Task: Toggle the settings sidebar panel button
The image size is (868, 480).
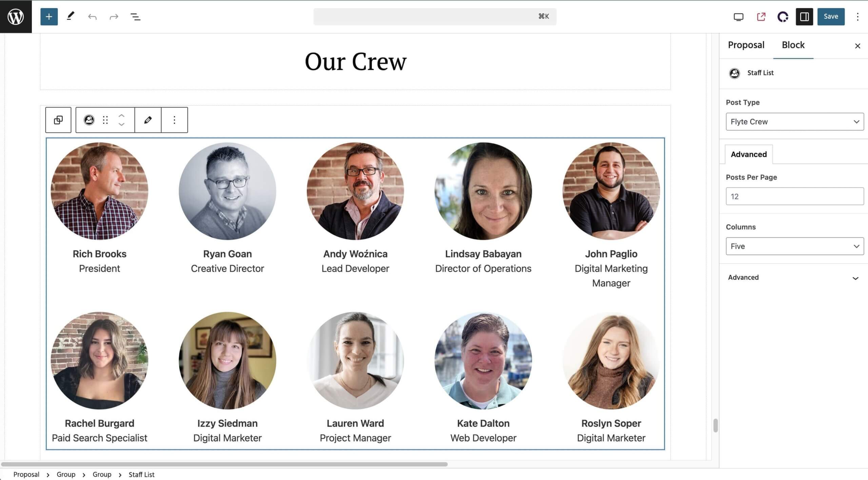Action: tap(804, 17)
